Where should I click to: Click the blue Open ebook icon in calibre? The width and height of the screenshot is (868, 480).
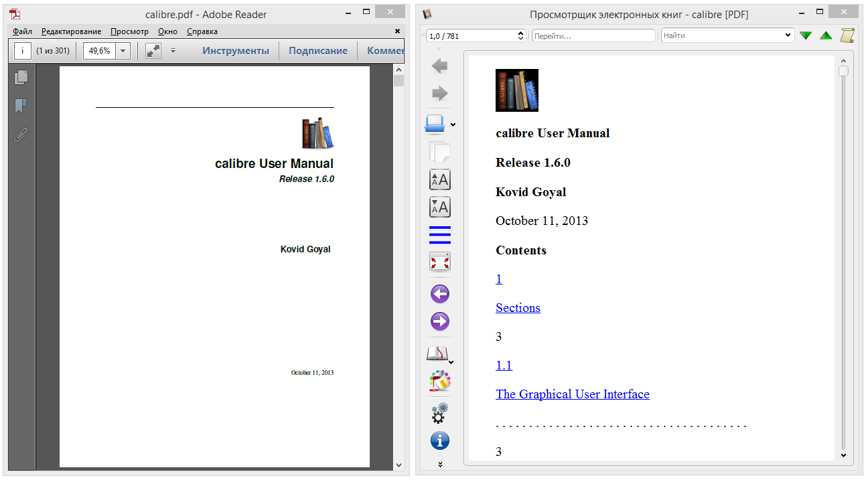pyautogui.click(x=435, y=124)
